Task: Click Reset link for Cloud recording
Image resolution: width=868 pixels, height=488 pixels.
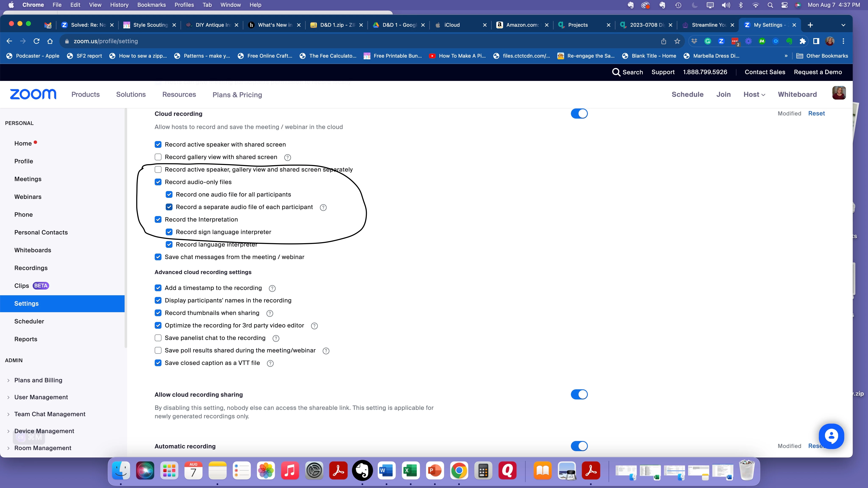Action: point(816,114)
